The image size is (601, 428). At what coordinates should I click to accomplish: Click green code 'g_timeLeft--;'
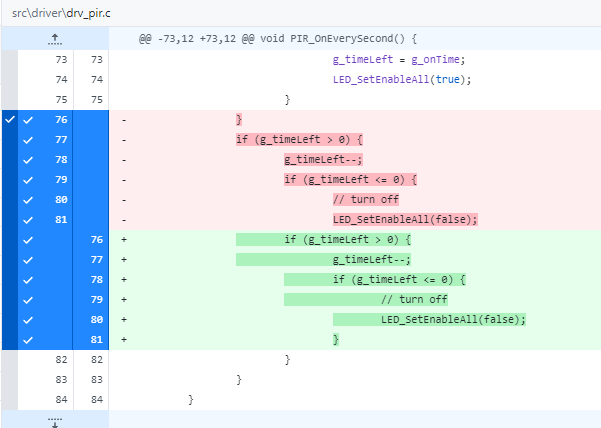tap(371, 259)
